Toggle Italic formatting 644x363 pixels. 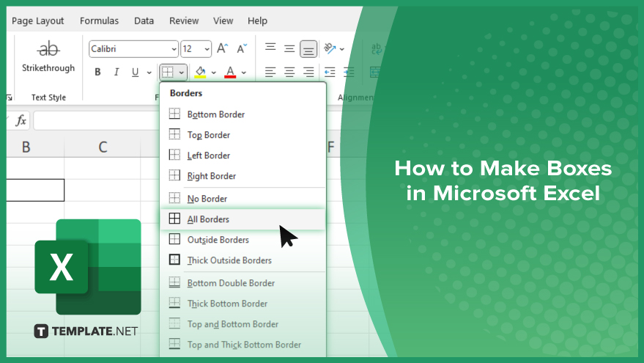tap(116, 73)
